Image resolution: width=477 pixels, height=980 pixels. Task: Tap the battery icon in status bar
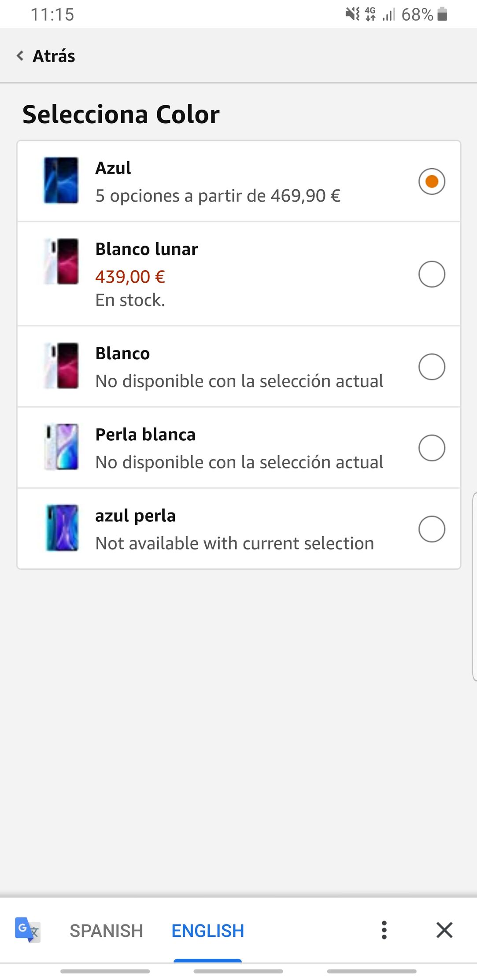pyautogui.click(x=442, y=14)
